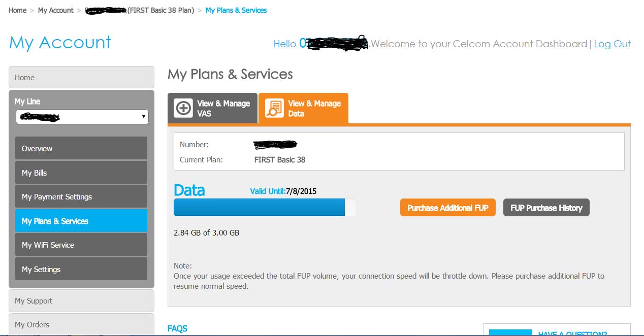Image resolution: width=644 pixels, height=336 pixels.
Task: Click the Log Out link
Action: click(612, 44)
